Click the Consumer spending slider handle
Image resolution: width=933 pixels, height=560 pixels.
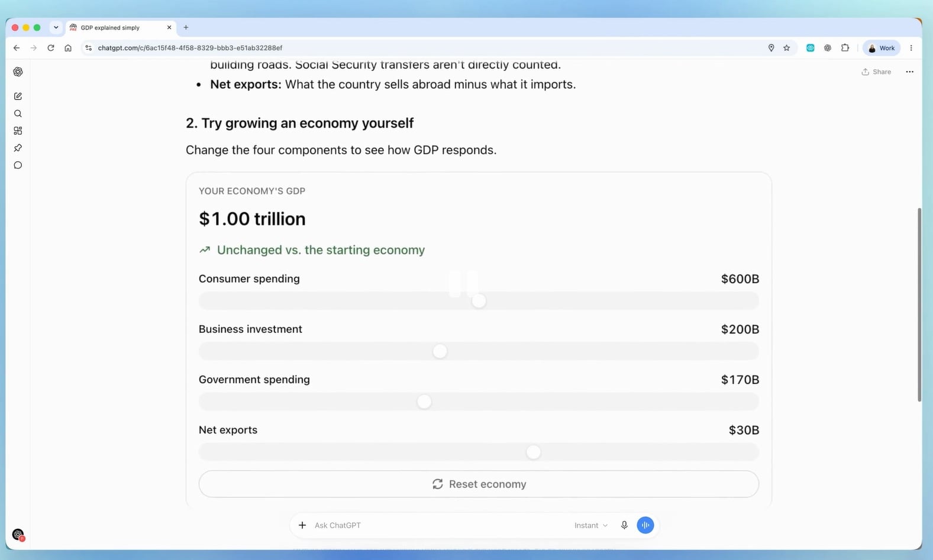pyautogui.click(x=479, y=301)
